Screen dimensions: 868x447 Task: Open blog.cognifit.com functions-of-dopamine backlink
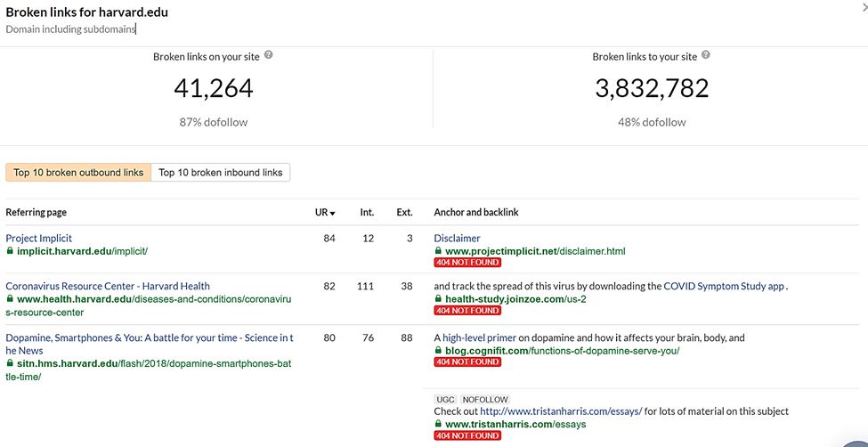pyautogui.click(x=563, y=351)
